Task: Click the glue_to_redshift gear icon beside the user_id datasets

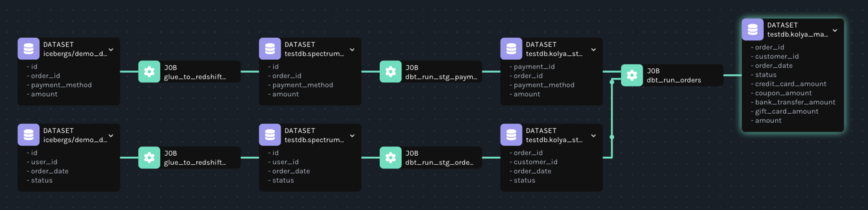Action: coord(149,157)
